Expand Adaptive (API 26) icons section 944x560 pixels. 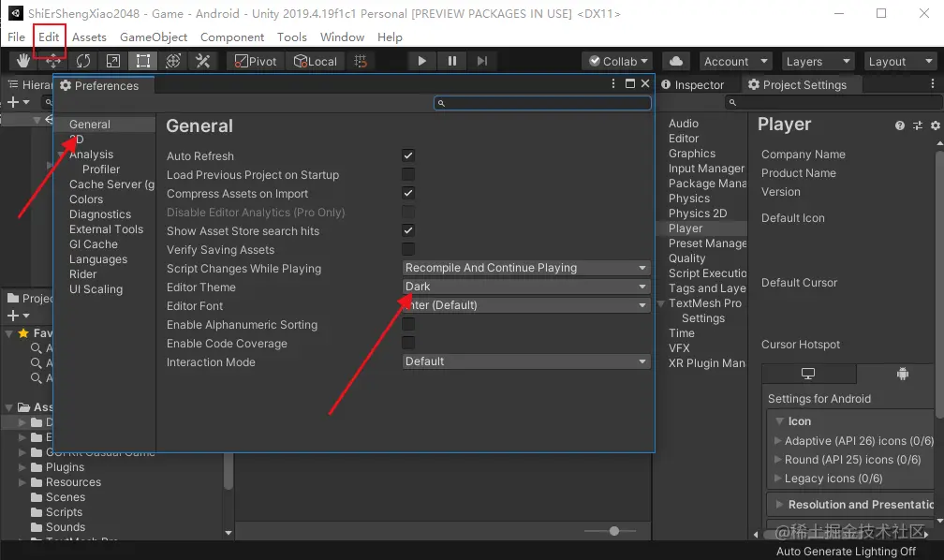tap(778, 441)
